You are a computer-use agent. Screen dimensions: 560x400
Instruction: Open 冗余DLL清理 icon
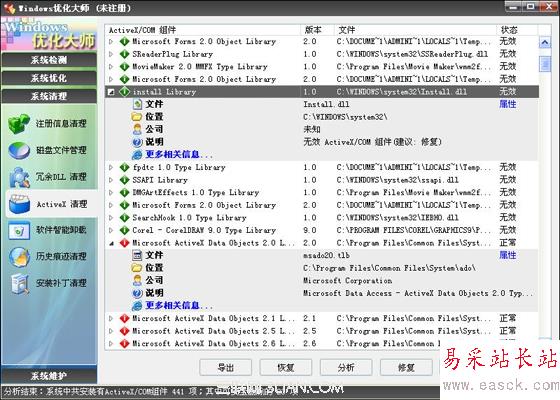coord(19,177)
